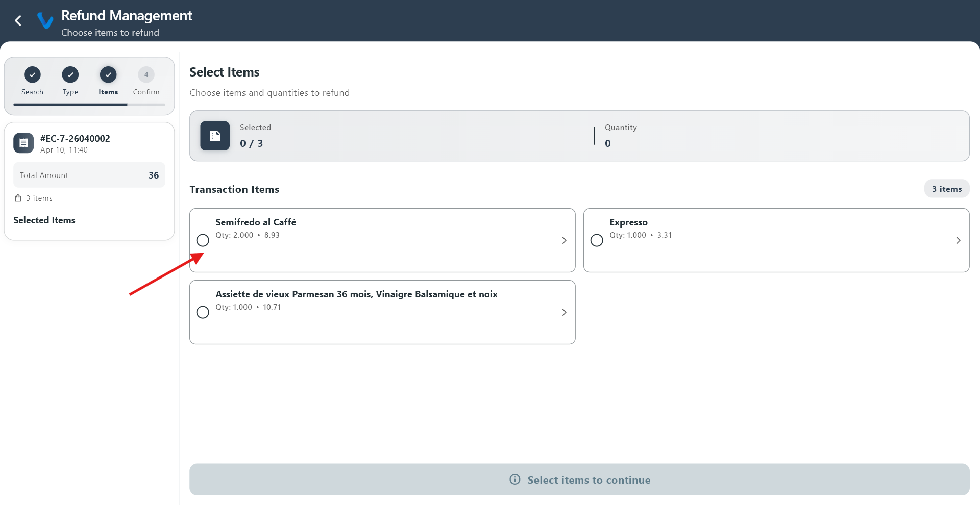Click the total amount value 36
Image resolution: width=980 pixels, height=505 pixels.
154,175
